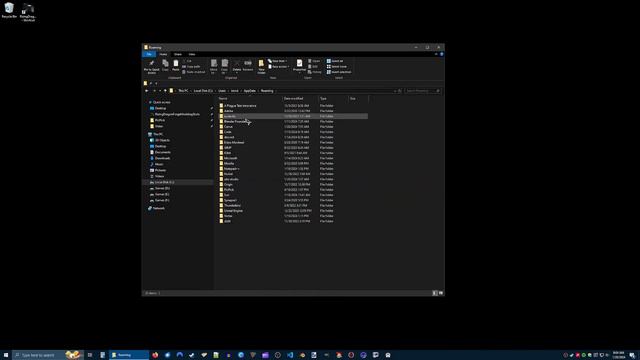Select Downloads in the navigation pane
Image resolution: width=640 pixels, height=360 pixels.
click(162, 158)
